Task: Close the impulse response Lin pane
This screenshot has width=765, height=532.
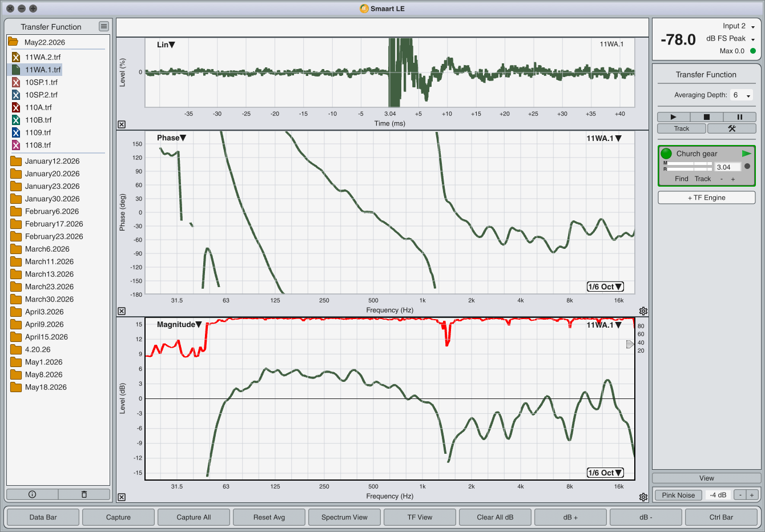Action: [x=122, y=124]
